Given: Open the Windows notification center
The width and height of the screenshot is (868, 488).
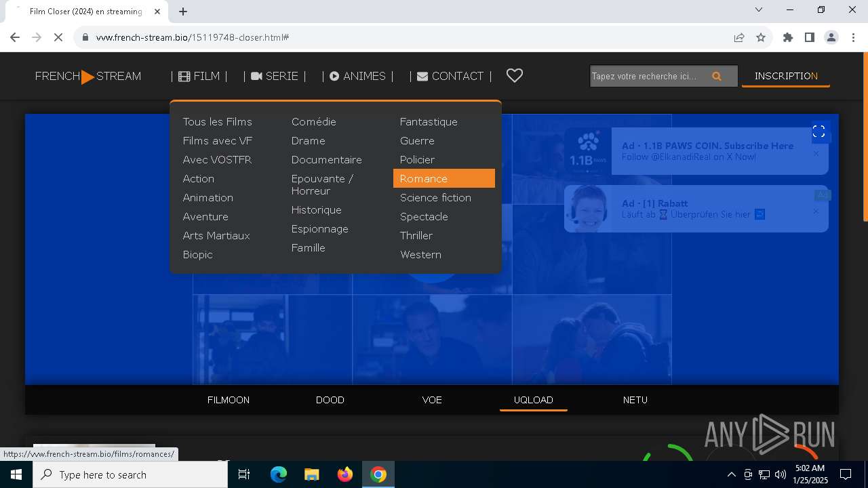Looking at the screenshot, I should tap(846, 474).
